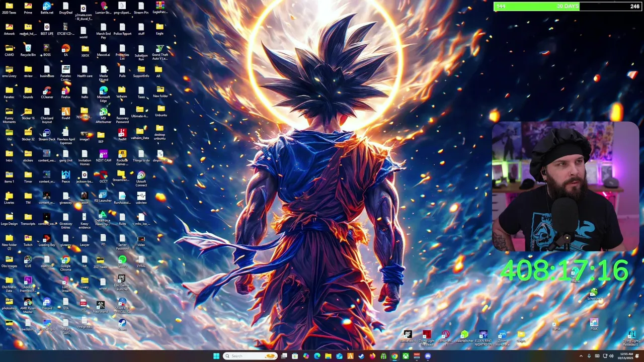Open the Battle.net desktop shortcut

(x=47, y=7)
